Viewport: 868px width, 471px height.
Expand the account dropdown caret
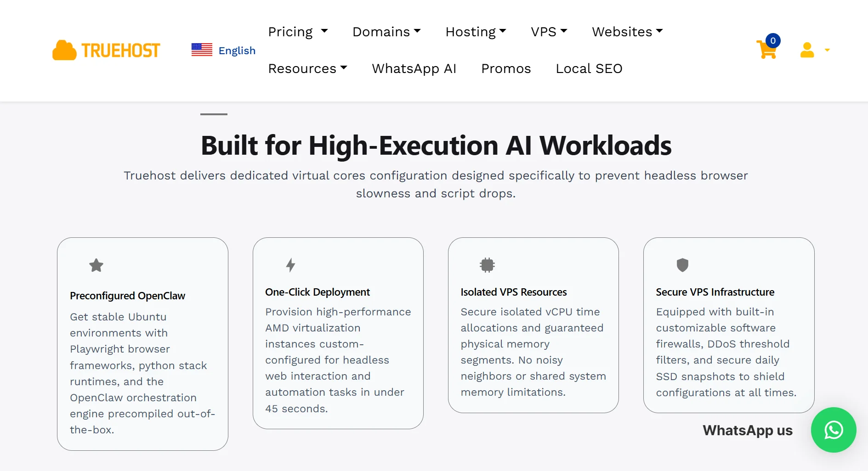point(827,50)
